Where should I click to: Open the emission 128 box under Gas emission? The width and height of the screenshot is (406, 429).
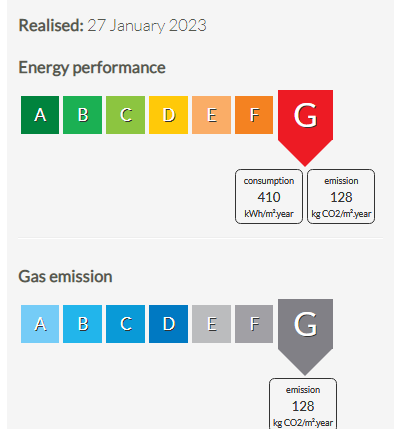coord(303,404)
